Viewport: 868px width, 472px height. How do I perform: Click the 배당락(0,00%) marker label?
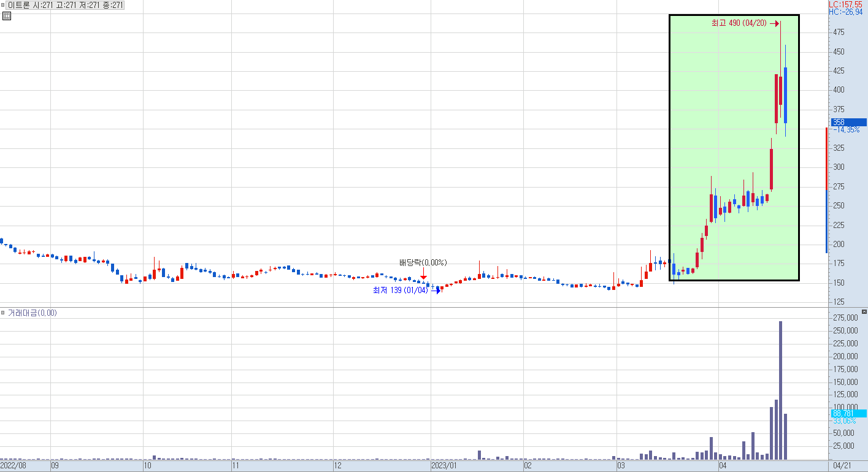click(x=423, y=262)
